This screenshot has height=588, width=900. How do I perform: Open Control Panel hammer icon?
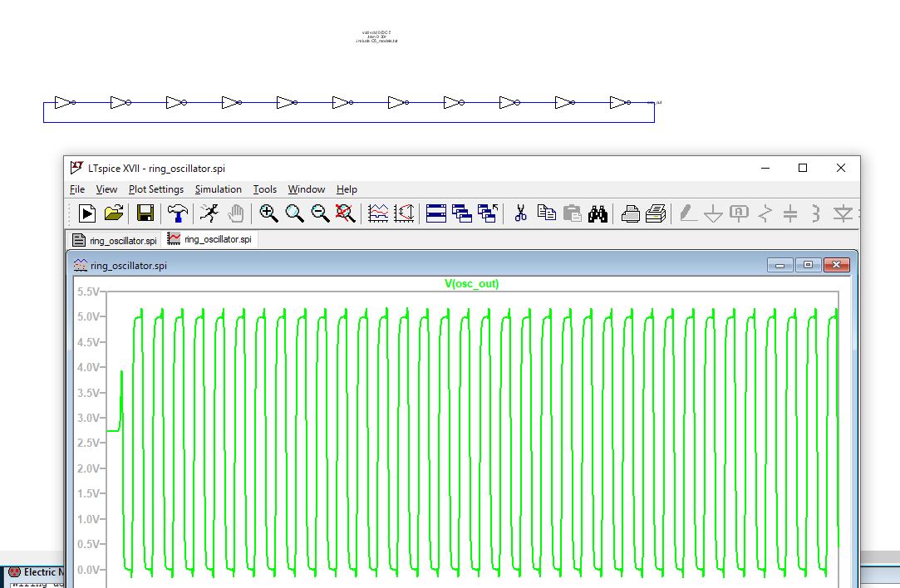click(177, 213)
